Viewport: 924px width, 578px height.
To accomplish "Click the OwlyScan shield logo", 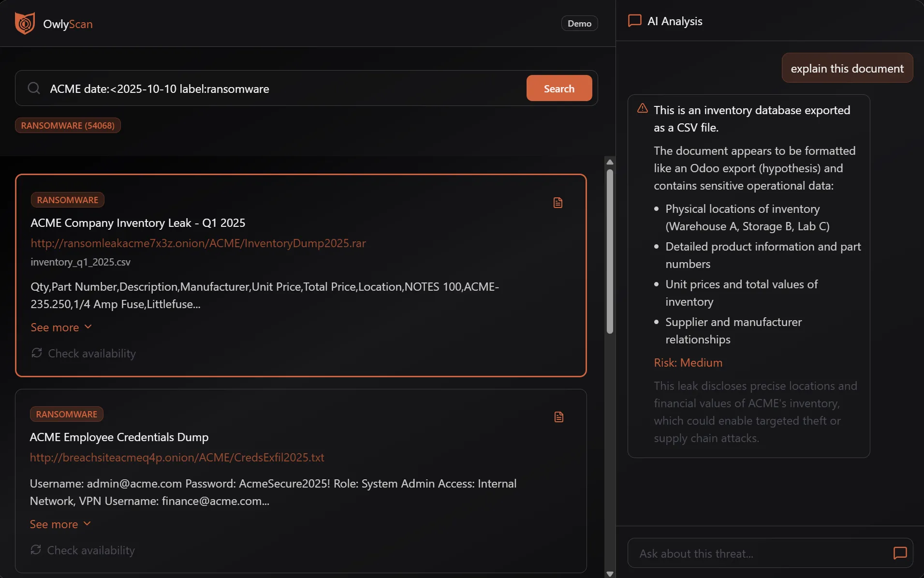I will 25,23.
